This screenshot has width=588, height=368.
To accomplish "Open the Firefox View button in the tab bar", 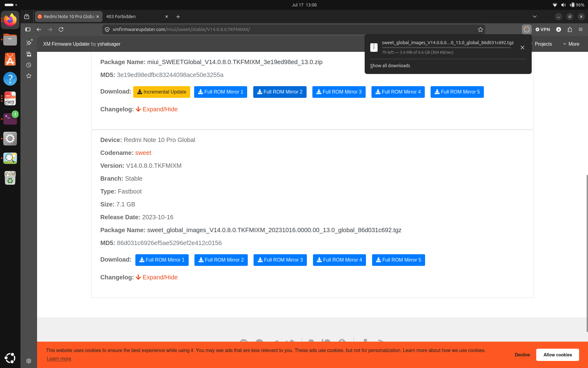I will tap(27, 17).
